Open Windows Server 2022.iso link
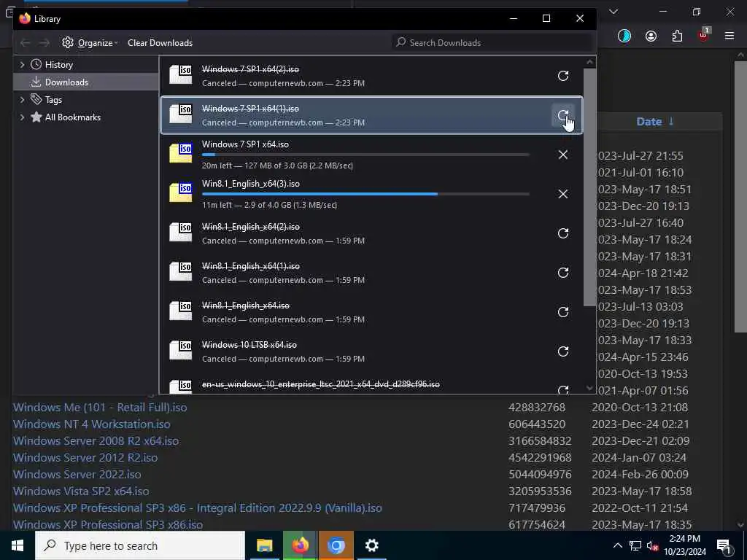Screen dimensions: 747x560 [77, 474]
